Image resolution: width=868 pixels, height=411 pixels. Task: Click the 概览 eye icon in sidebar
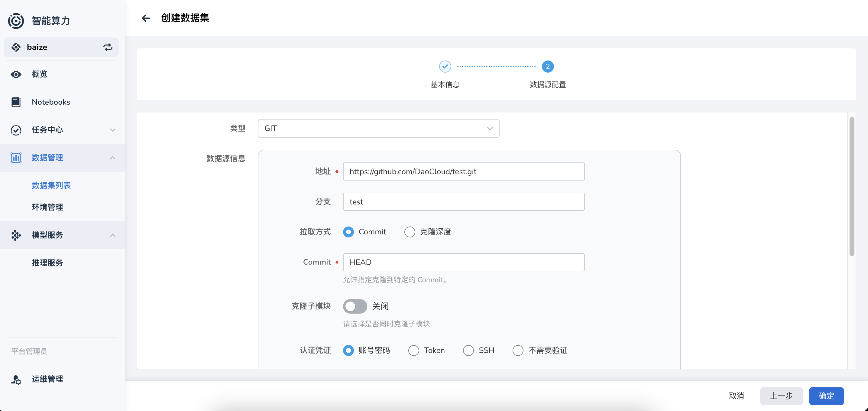pos(16,75)
